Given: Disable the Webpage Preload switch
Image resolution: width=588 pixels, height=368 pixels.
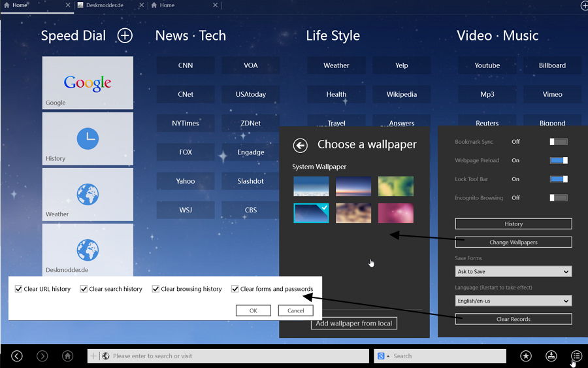Looking at the screenshot, I should point(558,160).
